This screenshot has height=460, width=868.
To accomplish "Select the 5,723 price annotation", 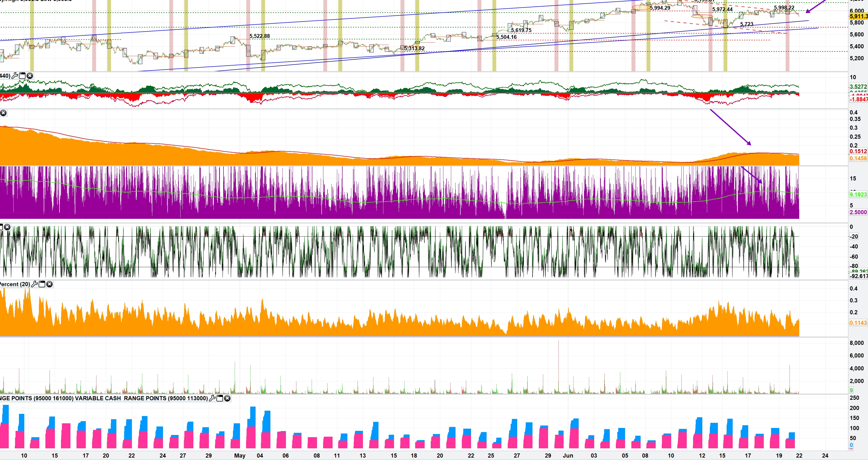I will click(x=747, y=24).
